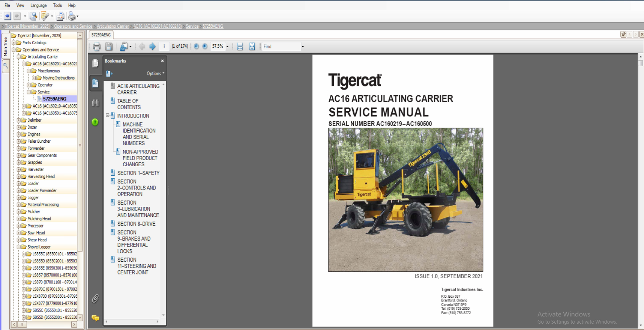
Task: Select the Bookmarks panel icon in sidebar
Action: point(95,83)
